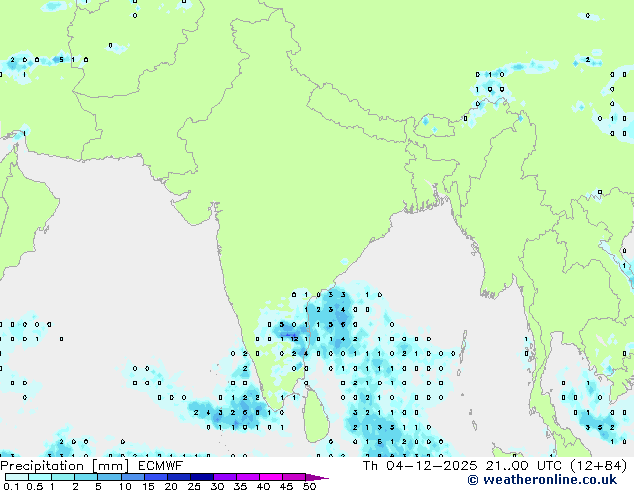Click the '12' precipitation value over southern India
The width and height of the screenshot is (634, 490).
(x=295, y=339)
